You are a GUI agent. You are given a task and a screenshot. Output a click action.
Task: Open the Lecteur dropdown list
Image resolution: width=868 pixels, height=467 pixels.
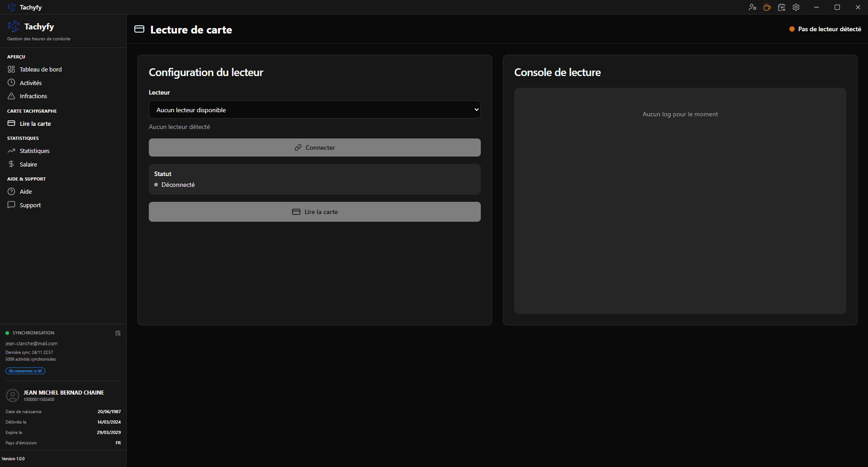pyautogui.click(x=314, y=110)
